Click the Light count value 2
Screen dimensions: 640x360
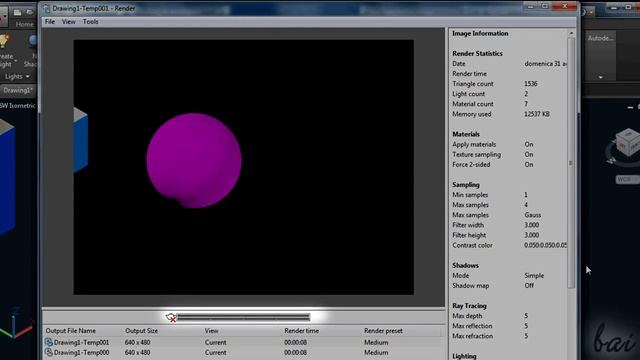pyautogui.click(x=526, y=94)
